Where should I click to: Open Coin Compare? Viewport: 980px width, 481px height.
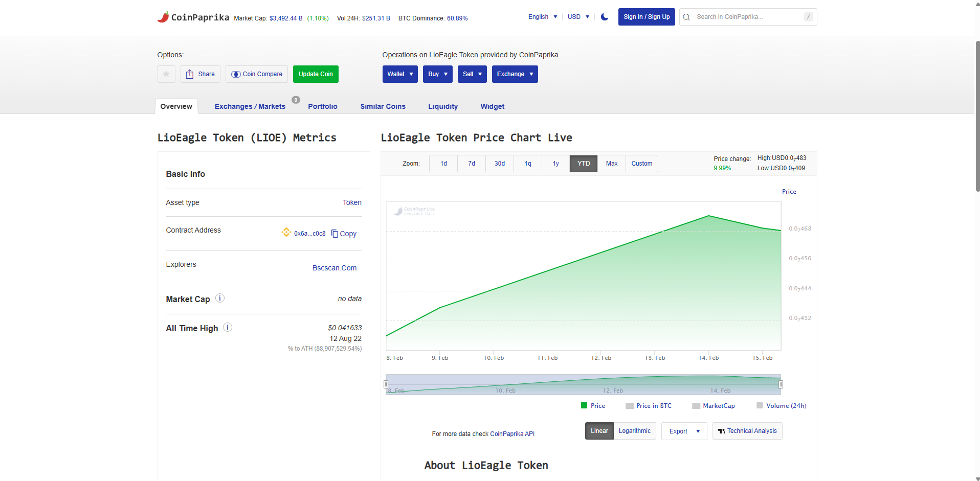coord(257,74)
